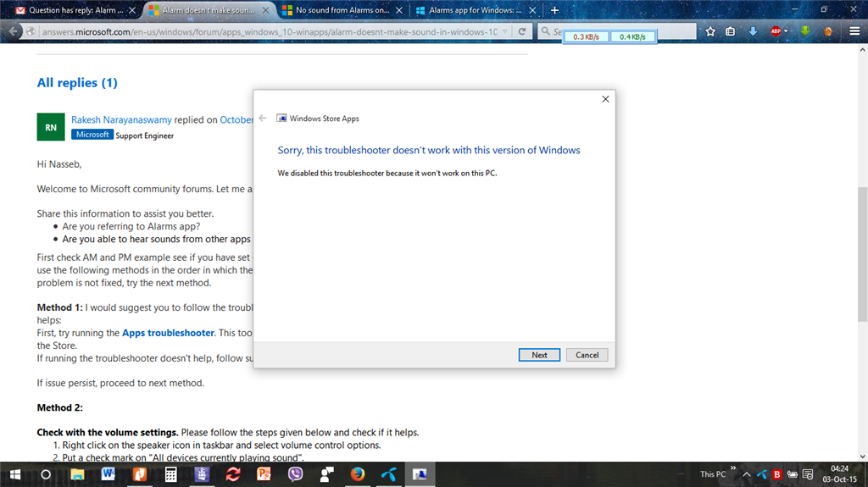868x487 pixels.
Task: Open Microsoft Word from taskbar
Action: pyautogui.click(x=108, y=474)
